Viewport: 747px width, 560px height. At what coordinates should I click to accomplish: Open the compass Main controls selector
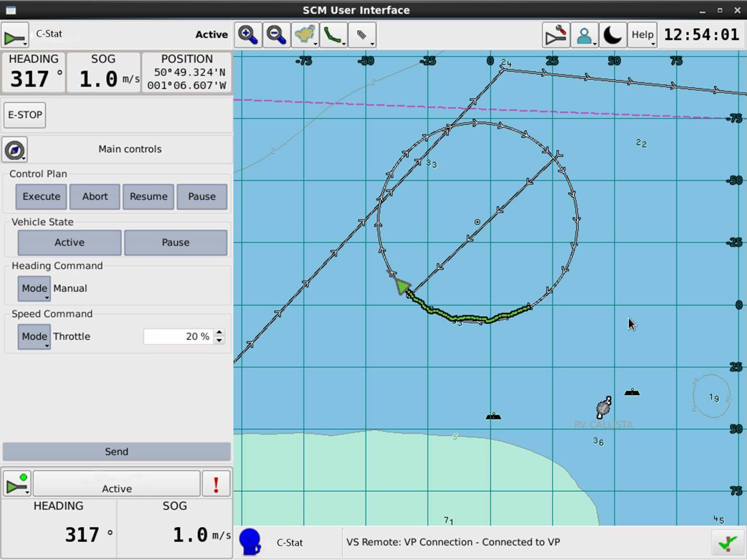15,150
